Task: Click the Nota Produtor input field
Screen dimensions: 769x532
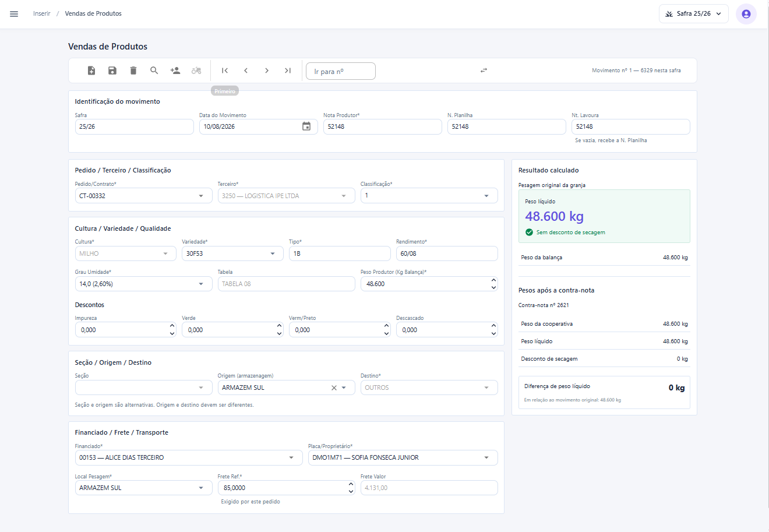Action: 383,126
